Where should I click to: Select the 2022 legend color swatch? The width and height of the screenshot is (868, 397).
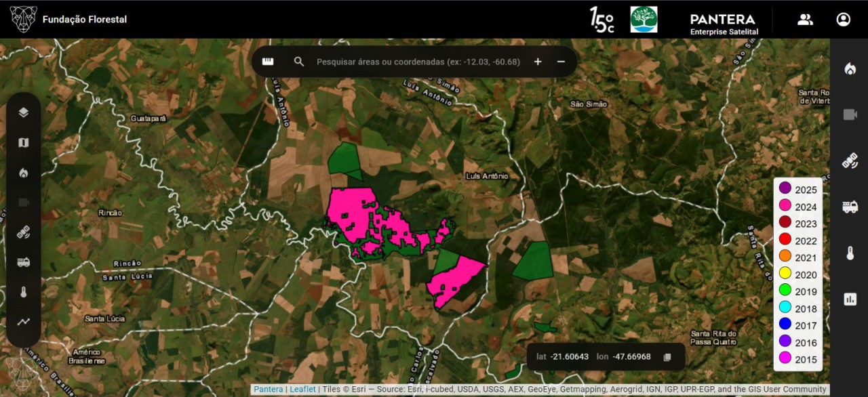[x=785, y=239]
